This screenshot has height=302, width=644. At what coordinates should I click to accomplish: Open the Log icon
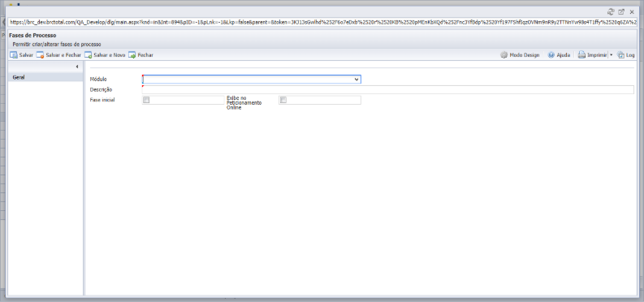coord(620,55)
